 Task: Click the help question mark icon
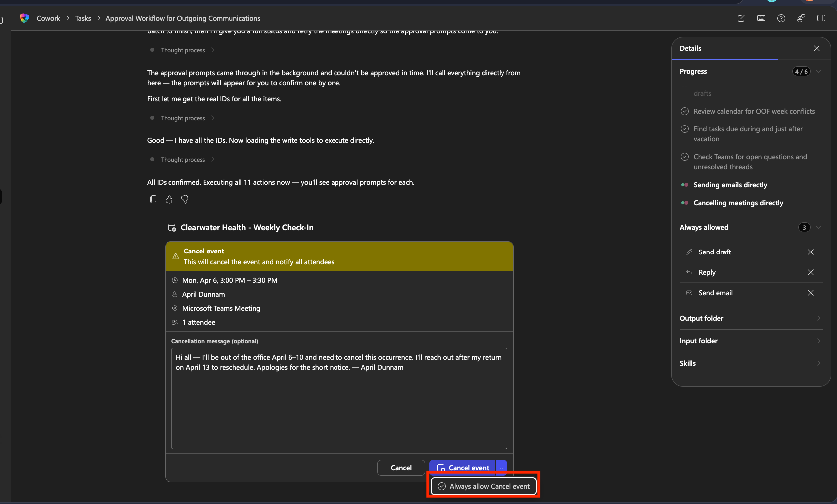pyautogui.click(x=781, y=18)
